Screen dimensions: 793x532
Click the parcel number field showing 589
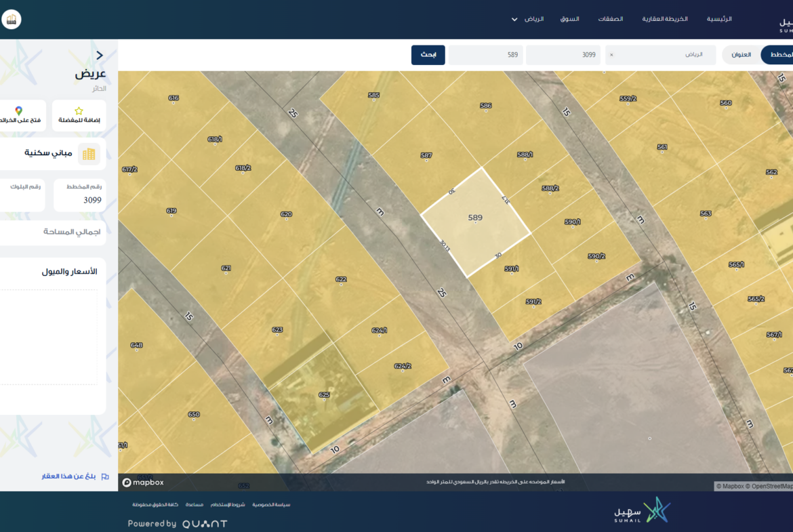click(485, 55)
